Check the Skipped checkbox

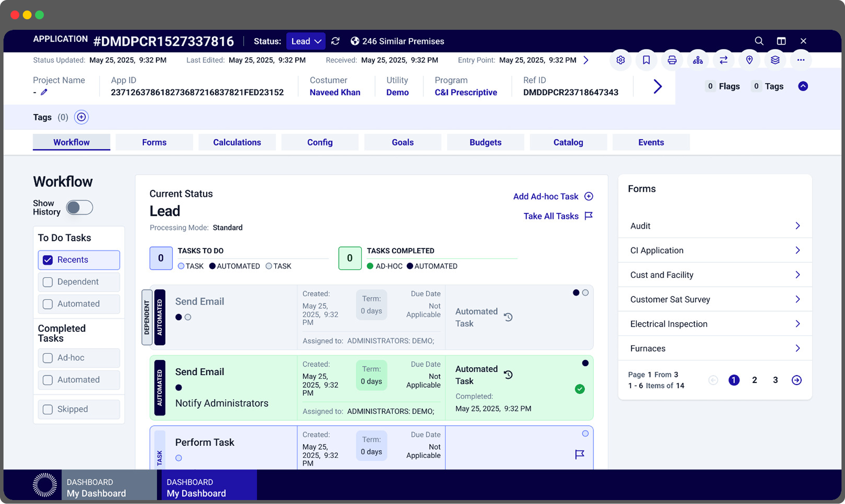coord(48,409)
